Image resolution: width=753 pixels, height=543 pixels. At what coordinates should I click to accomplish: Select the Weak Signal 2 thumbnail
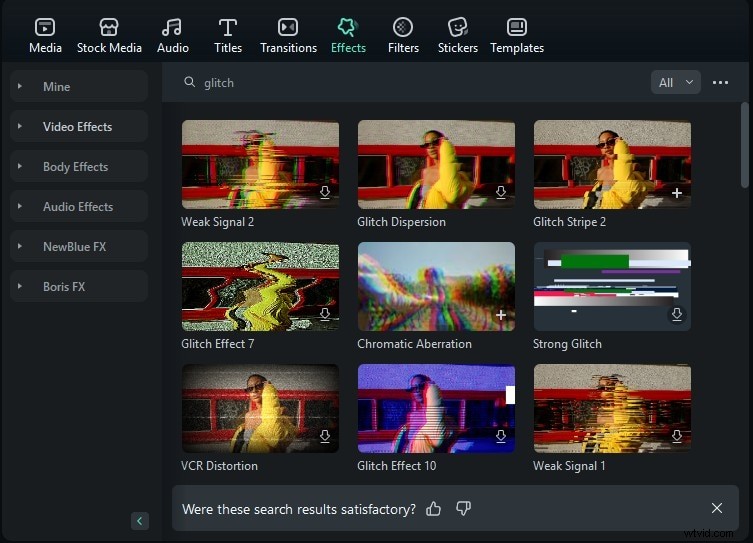pyautogui.click(x=260, y=164)
